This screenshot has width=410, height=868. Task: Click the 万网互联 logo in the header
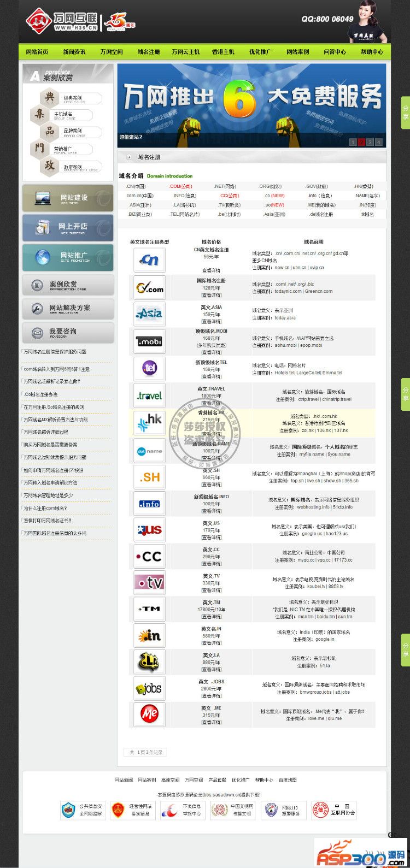62,21
